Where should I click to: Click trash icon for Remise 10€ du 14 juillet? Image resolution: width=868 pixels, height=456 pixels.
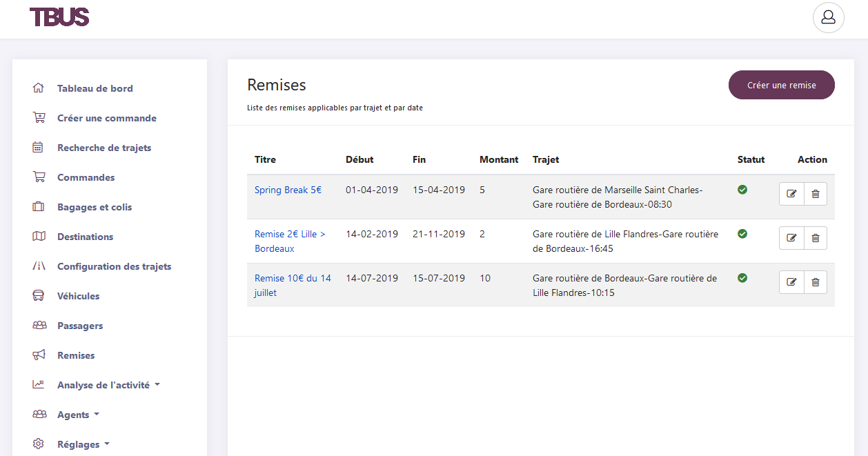click(815, 282)
